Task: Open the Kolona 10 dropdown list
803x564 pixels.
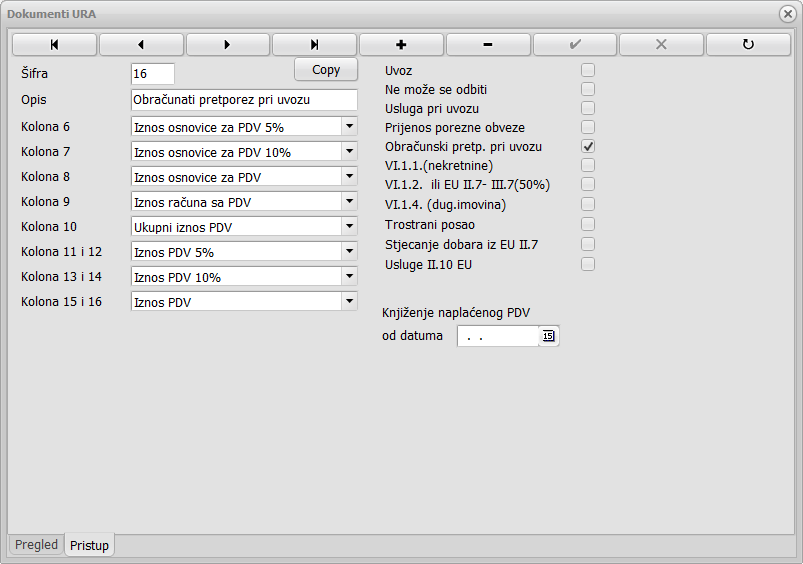Action: pos(349,226)
